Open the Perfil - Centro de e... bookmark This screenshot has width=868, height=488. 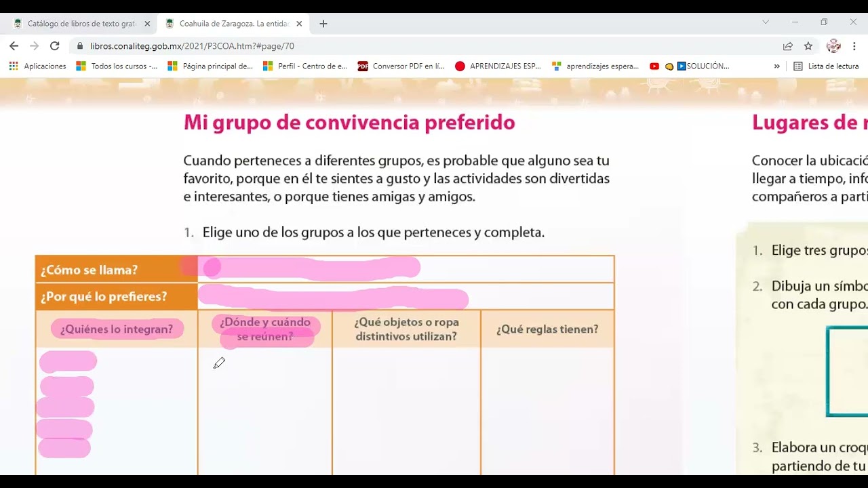(x=305, y=66)
